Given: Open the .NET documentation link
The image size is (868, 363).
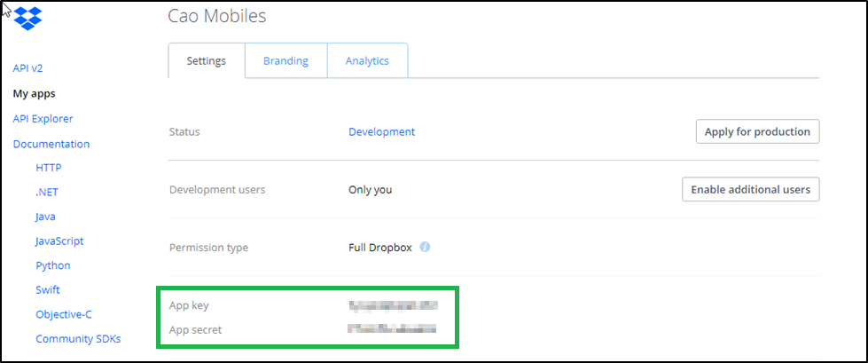Looking at the screenshot, I should 47,193.
